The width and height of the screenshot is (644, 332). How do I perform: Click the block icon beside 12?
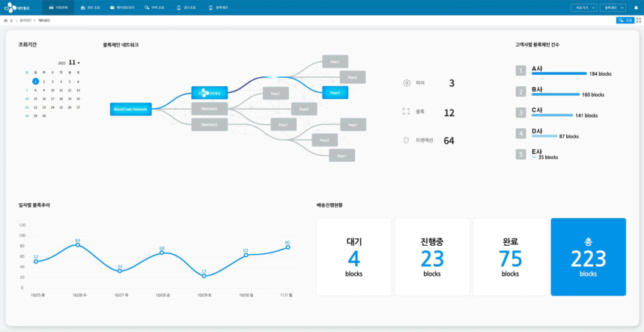coord(407,112)
